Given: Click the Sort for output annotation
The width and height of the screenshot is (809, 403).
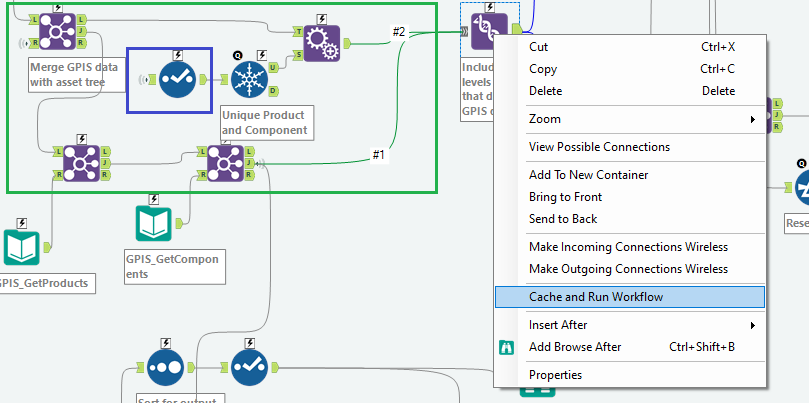Looking at the screenshot, I should (181, 399).
